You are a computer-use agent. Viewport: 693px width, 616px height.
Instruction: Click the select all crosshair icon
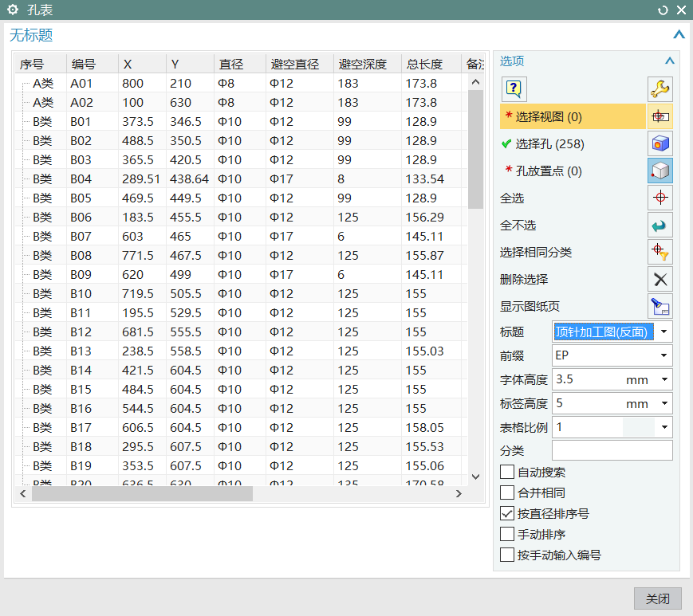(660, 198)
